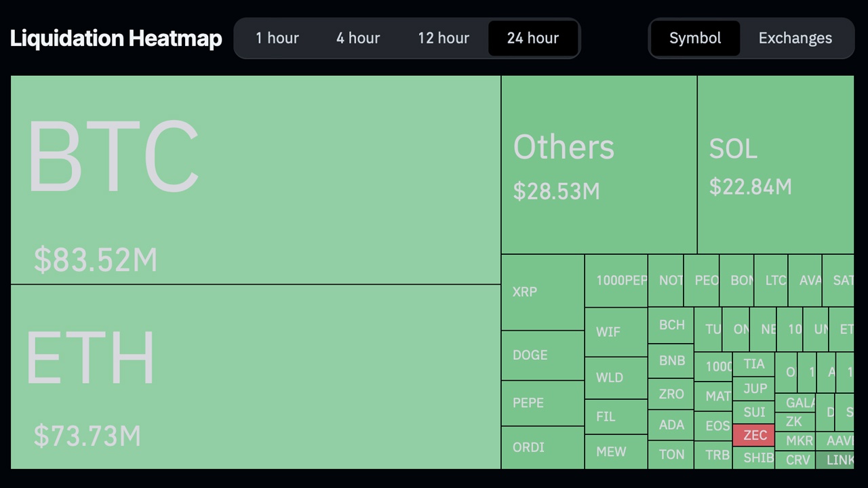The image size is (868, 488).
Task: Click the DOGE heatmap cell
Action: coord(542,355)
